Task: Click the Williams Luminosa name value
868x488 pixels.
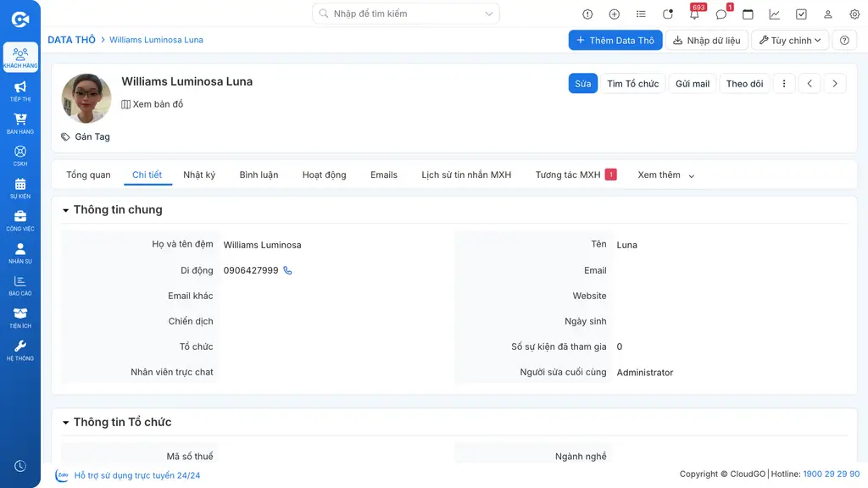Action: coord(263,245)
